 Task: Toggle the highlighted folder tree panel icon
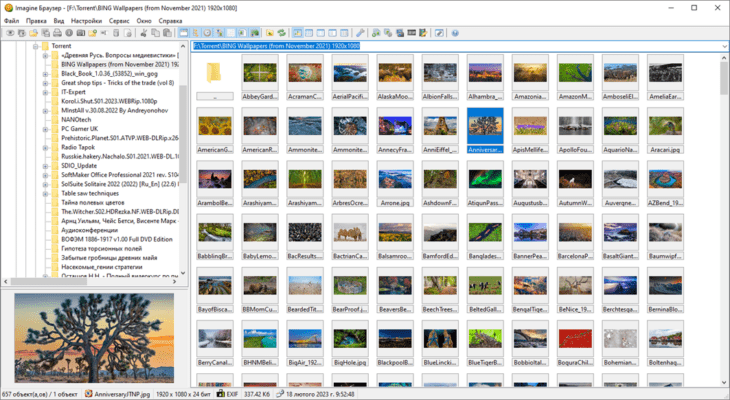coord(195,33)
